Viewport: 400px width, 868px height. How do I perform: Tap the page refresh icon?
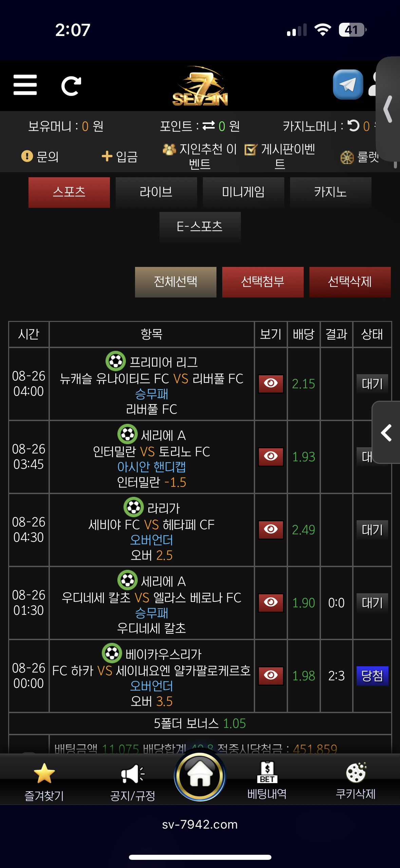[x=71, y=86]
